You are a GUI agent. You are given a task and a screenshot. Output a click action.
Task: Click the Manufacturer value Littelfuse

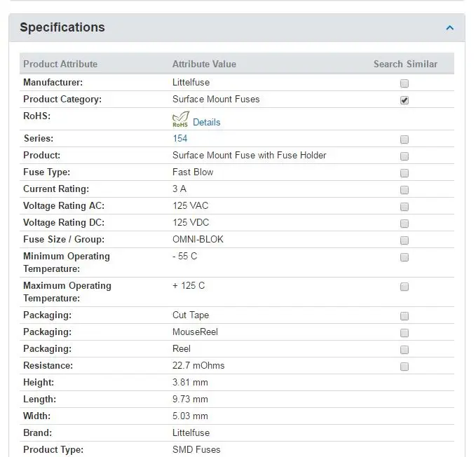click(191, 83)
